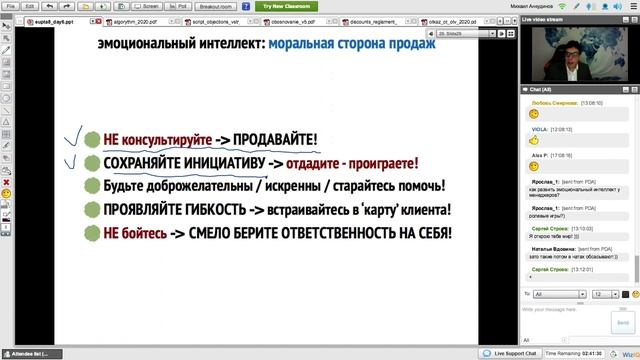Select the eraser tool
The image size is (640, 360).
tap(6, 158)
